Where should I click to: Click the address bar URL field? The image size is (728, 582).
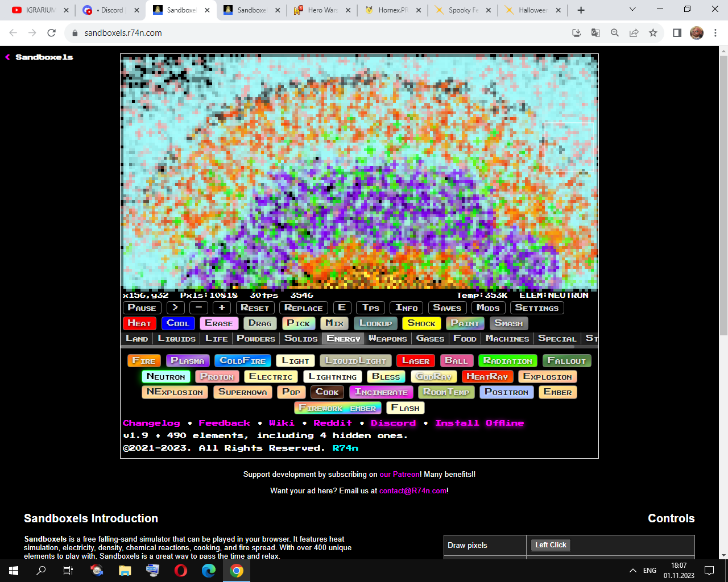point(318,33)
